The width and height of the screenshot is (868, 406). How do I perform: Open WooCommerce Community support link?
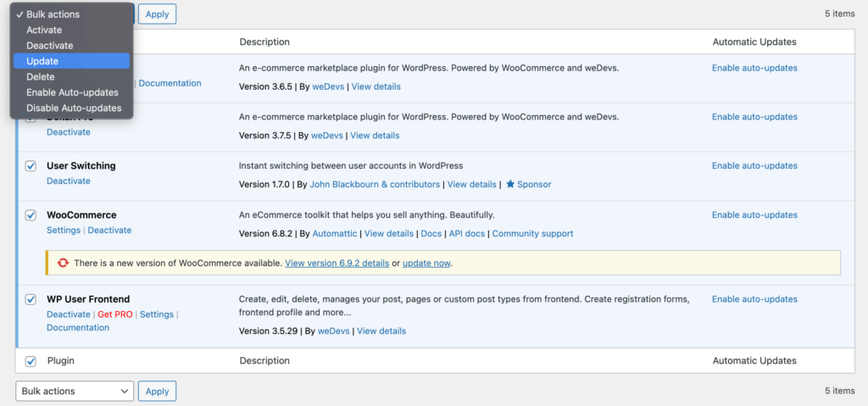coord(532,233)
